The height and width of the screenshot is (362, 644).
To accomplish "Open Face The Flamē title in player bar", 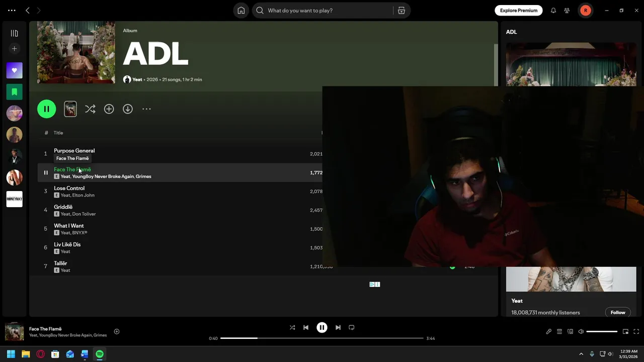I will click(x=45, y=329).
